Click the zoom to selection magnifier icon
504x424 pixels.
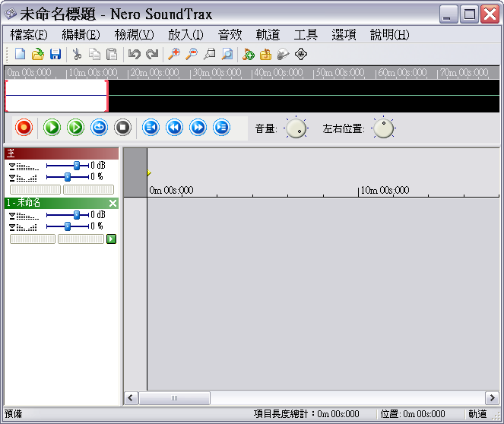pos(210,54)
